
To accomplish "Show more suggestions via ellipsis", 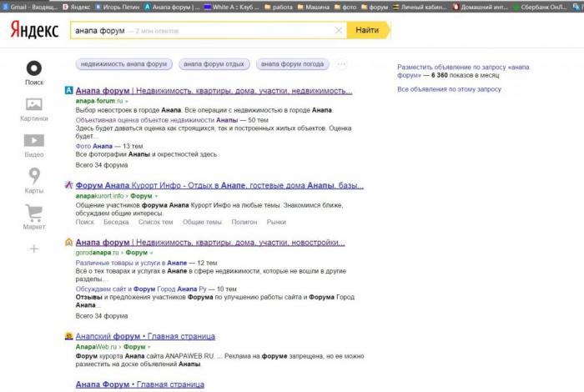I will (341, 64).
